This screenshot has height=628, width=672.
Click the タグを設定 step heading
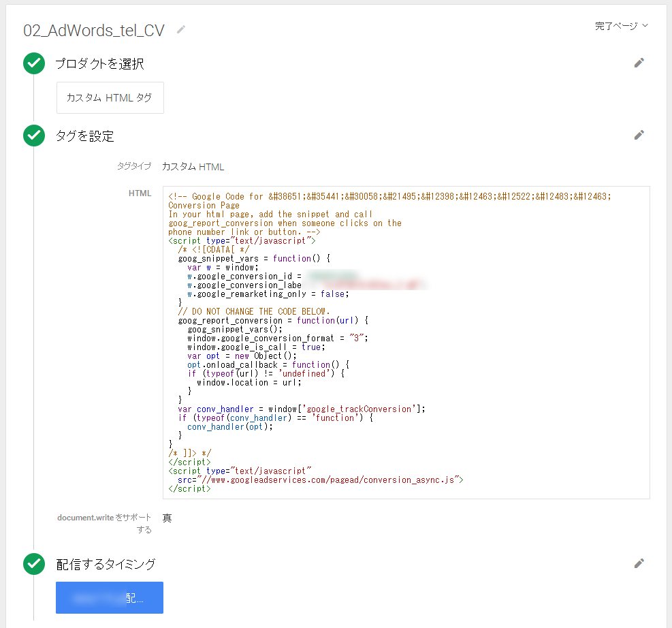click(x=85, y=136)
